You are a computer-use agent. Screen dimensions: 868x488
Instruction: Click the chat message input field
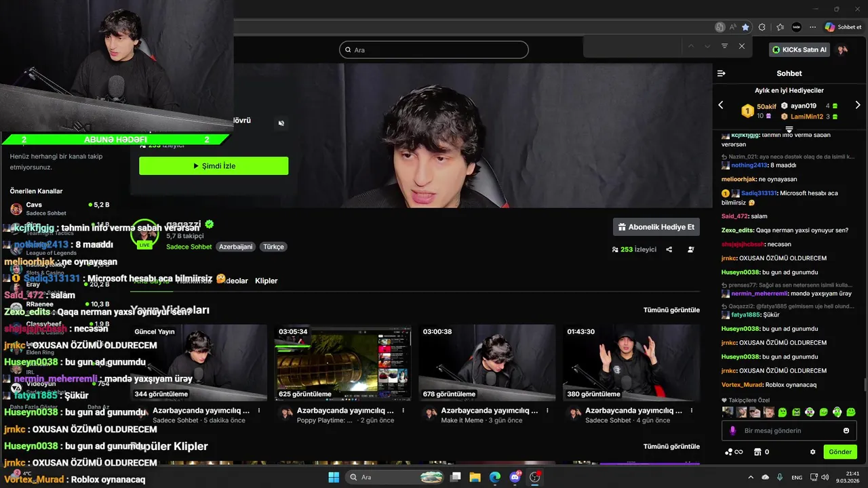coord(789,430)
